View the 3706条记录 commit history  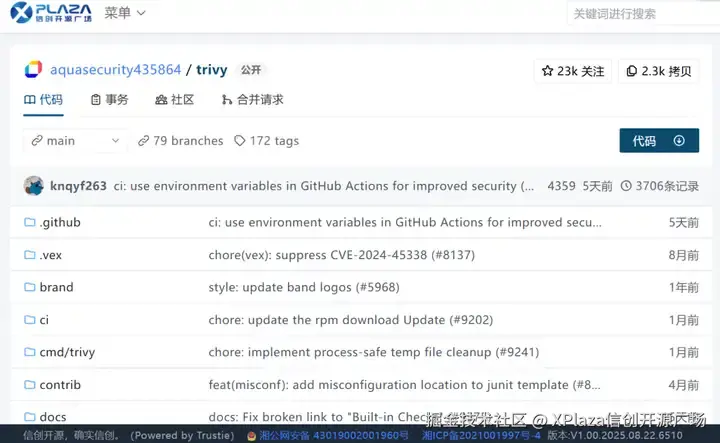coord(660,186)
